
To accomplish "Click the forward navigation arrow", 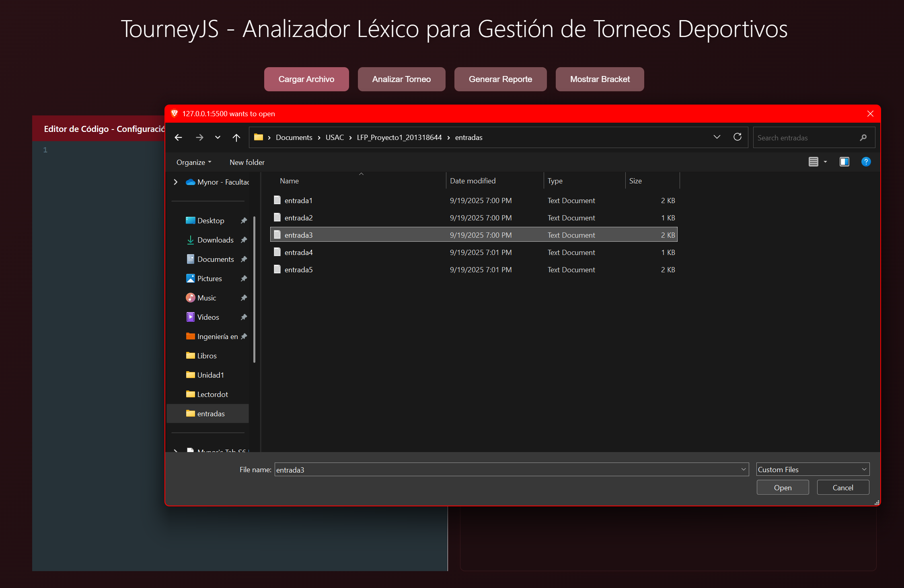I will click(x=199, y=137).
